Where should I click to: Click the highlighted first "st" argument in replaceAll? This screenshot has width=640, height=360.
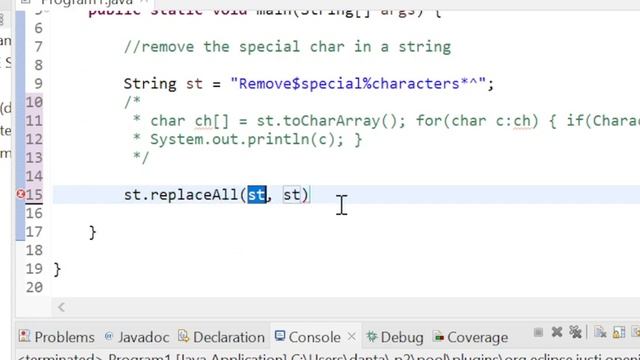tap(257, 195)
